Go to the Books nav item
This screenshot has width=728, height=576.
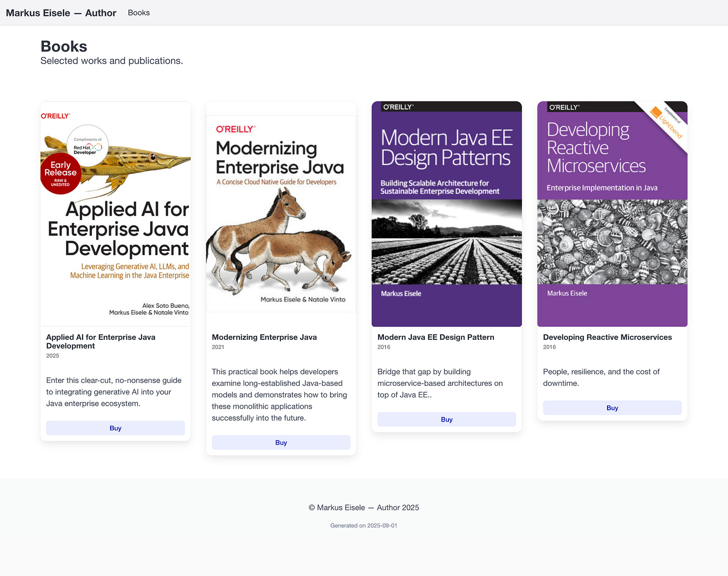pos(138,13)
